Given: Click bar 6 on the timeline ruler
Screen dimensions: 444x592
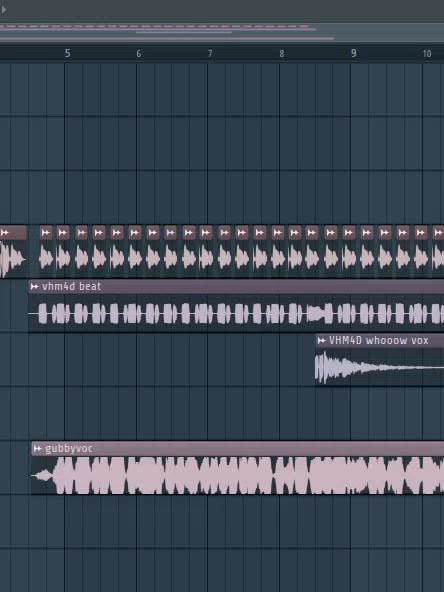Looking at the screenshot, I should point(139,54).
